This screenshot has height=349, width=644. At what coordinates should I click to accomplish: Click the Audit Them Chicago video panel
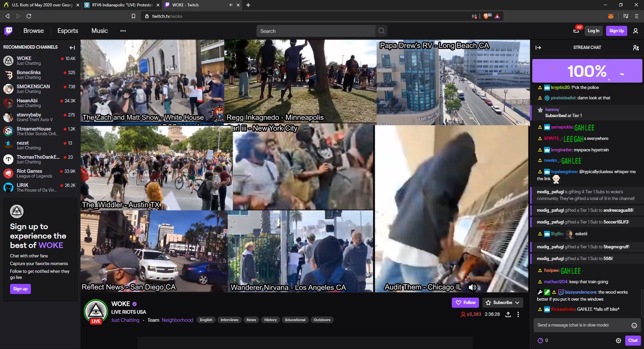tap(451, 209)
